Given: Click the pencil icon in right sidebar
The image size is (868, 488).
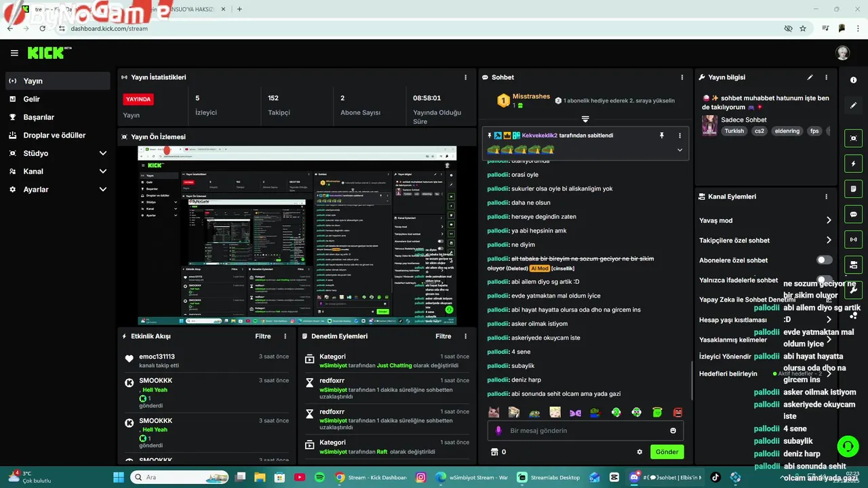Looking at the screenshot, I should pyautogui.click(x=853, y=106).
